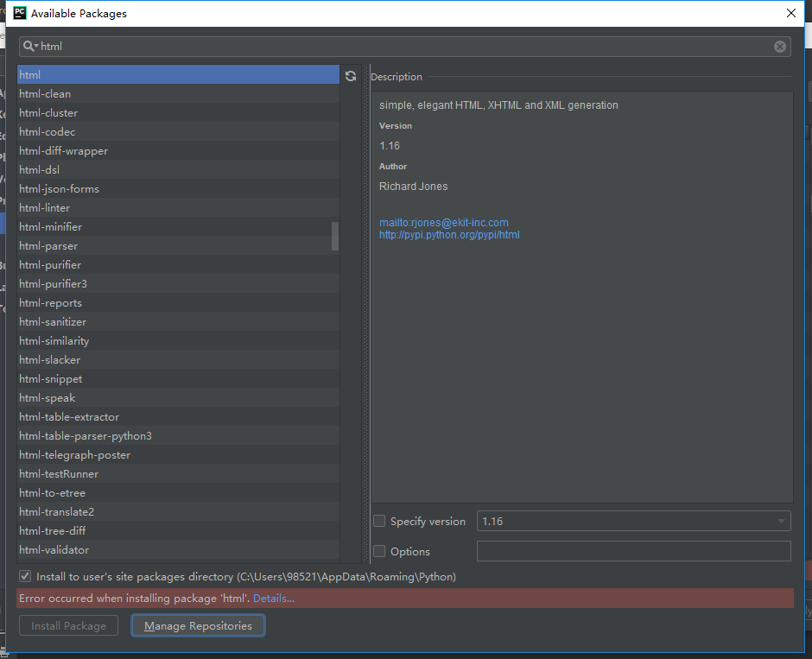This screenshot has width=812, height=659.
Task: Select html-clean in the package list
Action: 178,93
